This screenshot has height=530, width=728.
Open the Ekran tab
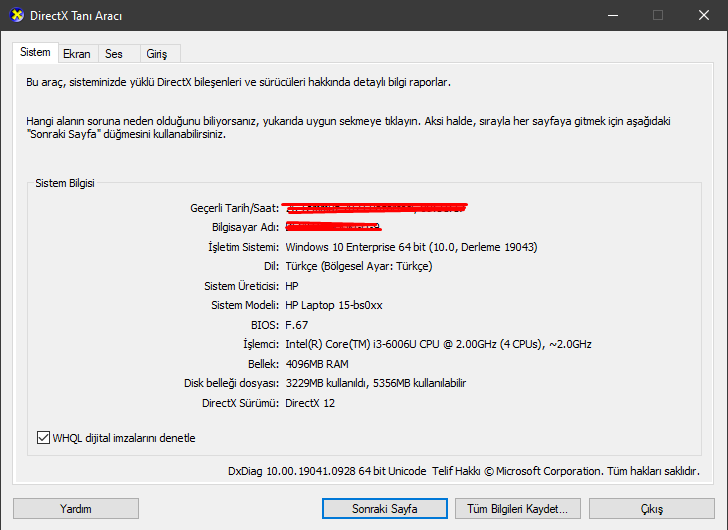pyautogui.click(x=77, y=54)
